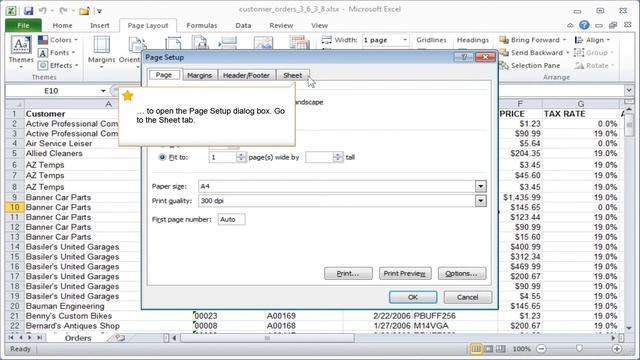
Task: Open the theme Colors menu
Action: 58,40
